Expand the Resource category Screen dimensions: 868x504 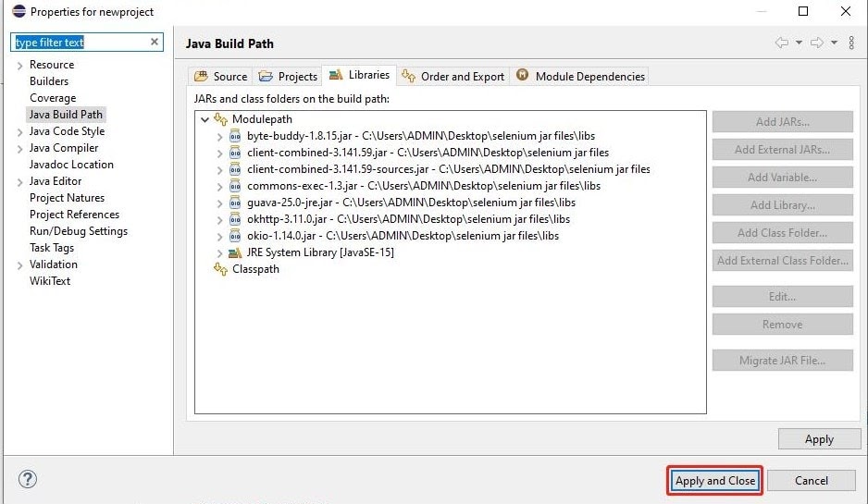[20, 66]
